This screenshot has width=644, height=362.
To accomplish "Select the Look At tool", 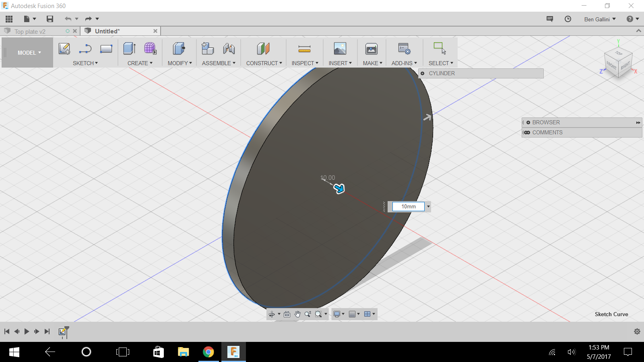I will point(287,314).
